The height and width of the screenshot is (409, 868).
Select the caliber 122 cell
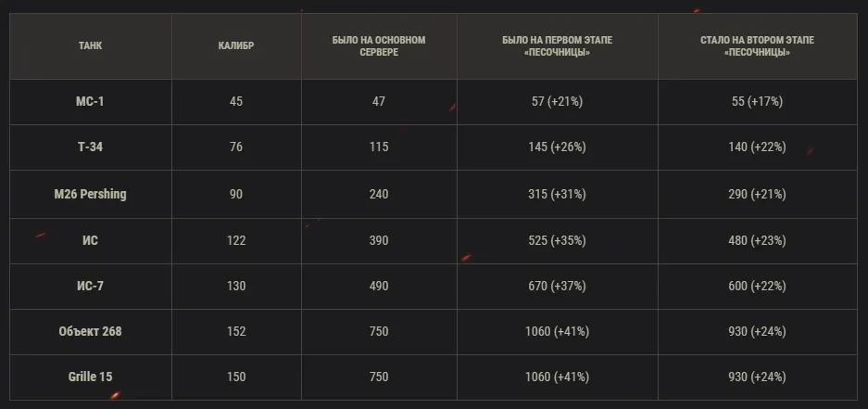tap(235, 240)
